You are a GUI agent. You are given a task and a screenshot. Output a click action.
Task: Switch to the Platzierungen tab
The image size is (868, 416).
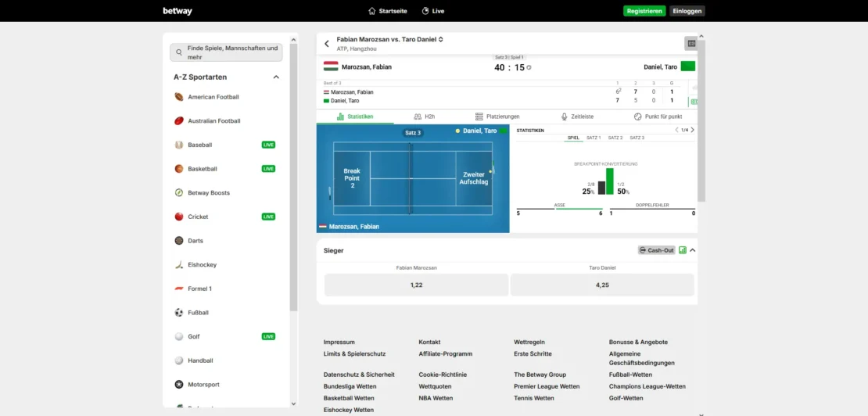tap(497, 117)
